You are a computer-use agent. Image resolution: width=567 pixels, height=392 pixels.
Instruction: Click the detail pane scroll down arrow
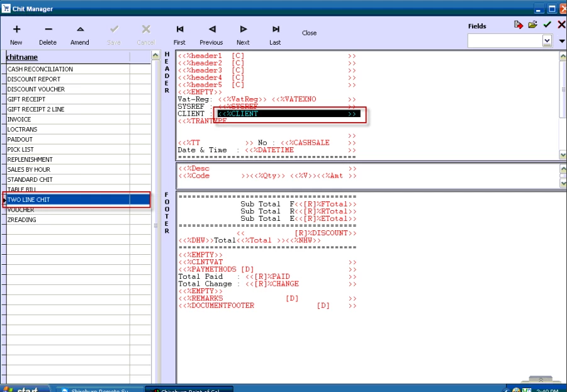pos(563,183)
